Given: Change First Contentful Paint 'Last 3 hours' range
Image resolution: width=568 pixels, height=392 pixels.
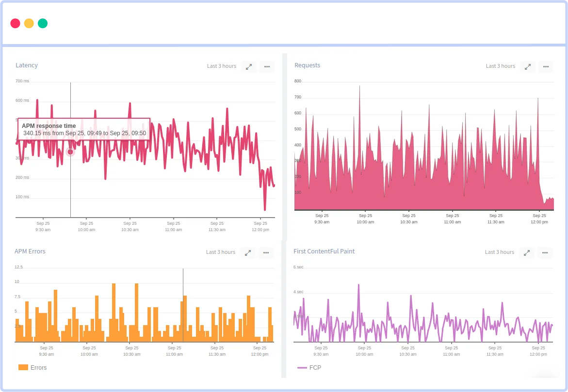Looking at the screenshot, I should click(500, 252).
